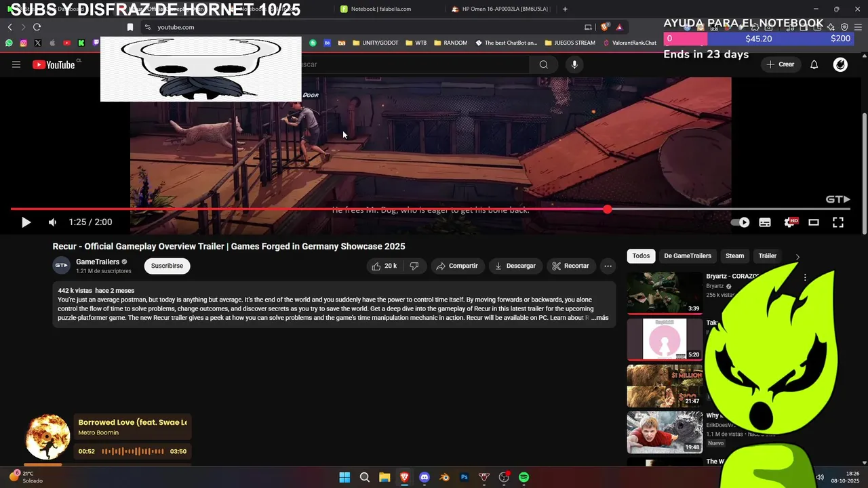Image resolution: width=868 pixels, height=488 pixels.
Task: Enter fullscreen in the video player
Action: coord(838,222)
